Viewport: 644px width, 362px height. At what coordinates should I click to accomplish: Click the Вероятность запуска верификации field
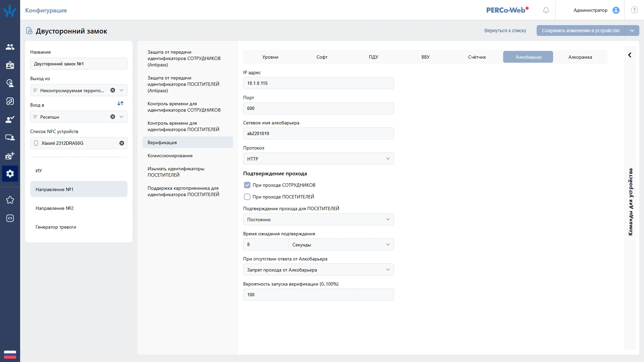[318, 295]
